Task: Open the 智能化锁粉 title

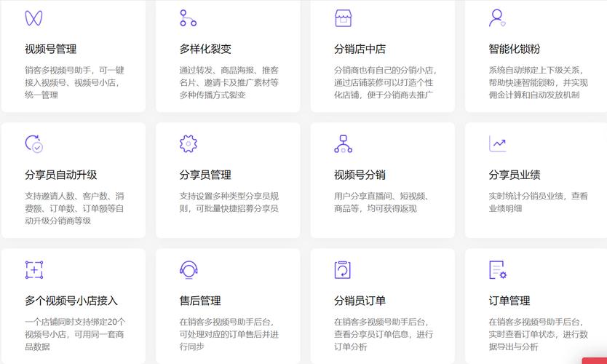Action: [514, 50]
